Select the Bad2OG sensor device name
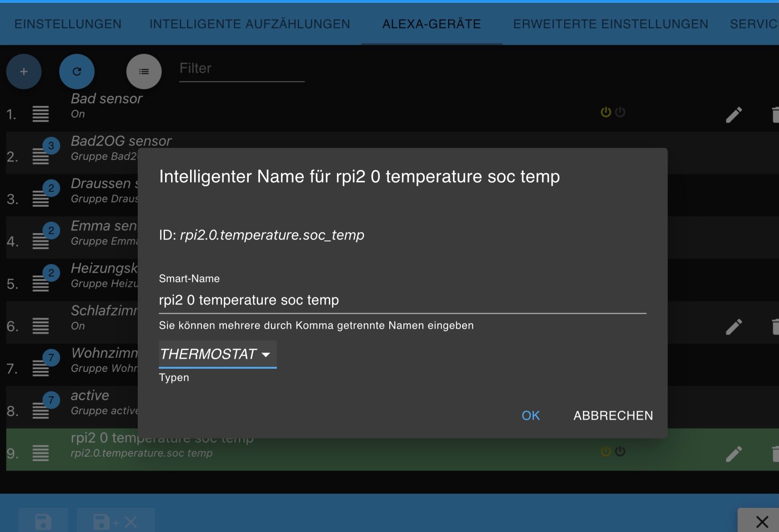779x532 pixels. [121, 141]
